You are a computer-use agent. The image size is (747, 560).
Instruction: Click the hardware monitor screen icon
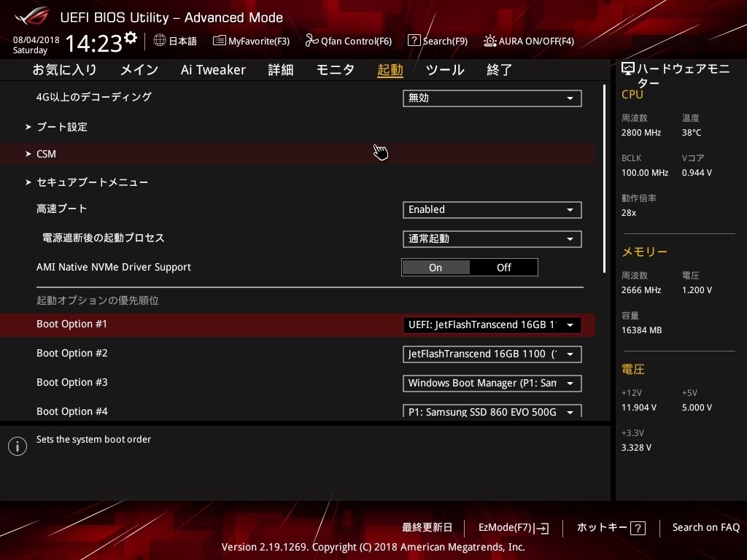[628, 69]
